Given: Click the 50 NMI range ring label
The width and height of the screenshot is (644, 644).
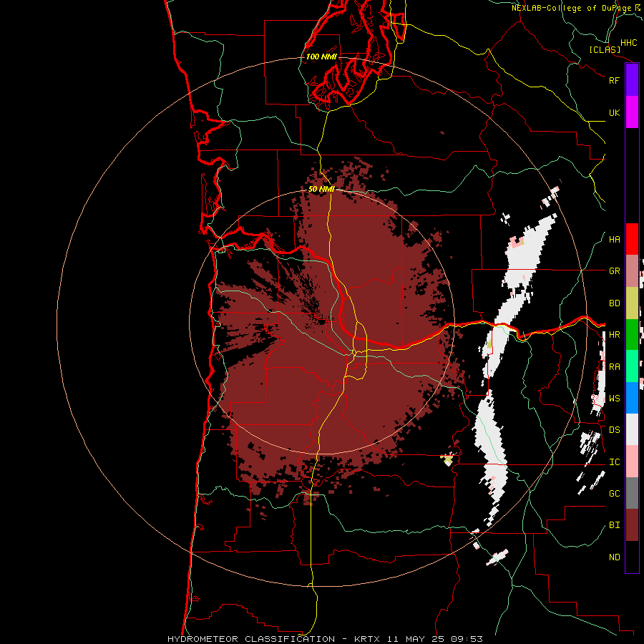Looking at the screenshot, I should point(321,189).
